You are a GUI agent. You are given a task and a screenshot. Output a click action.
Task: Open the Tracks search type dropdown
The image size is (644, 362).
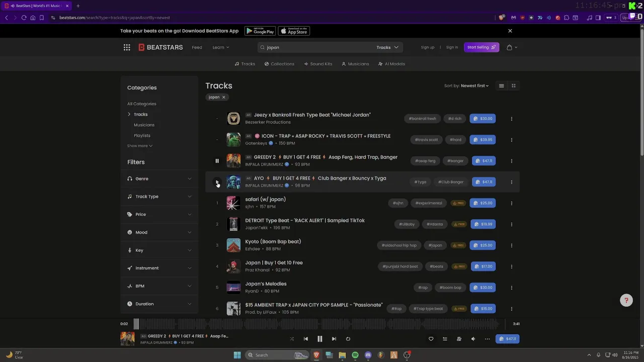(x=387, y=47)
